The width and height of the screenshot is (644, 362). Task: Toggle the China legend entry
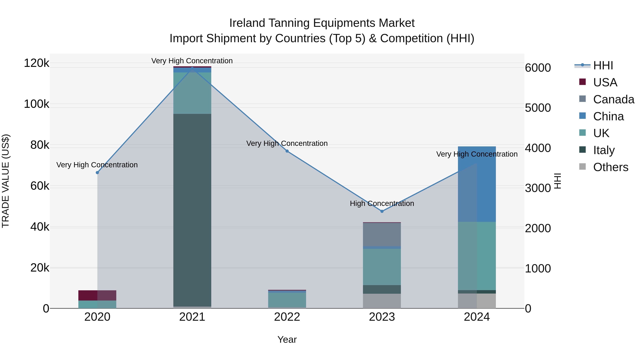pyautogui.click(x=601, y=116)
